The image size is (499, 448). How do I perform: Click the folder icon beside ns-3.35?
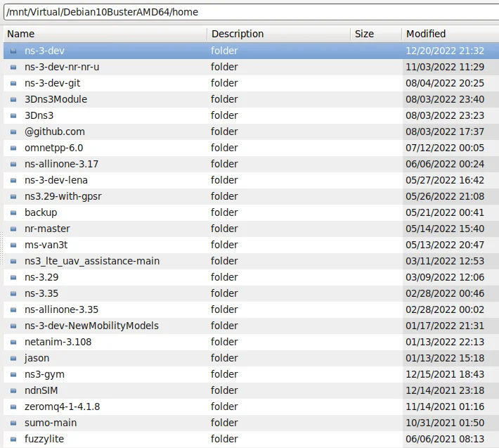tap(13, 293)
